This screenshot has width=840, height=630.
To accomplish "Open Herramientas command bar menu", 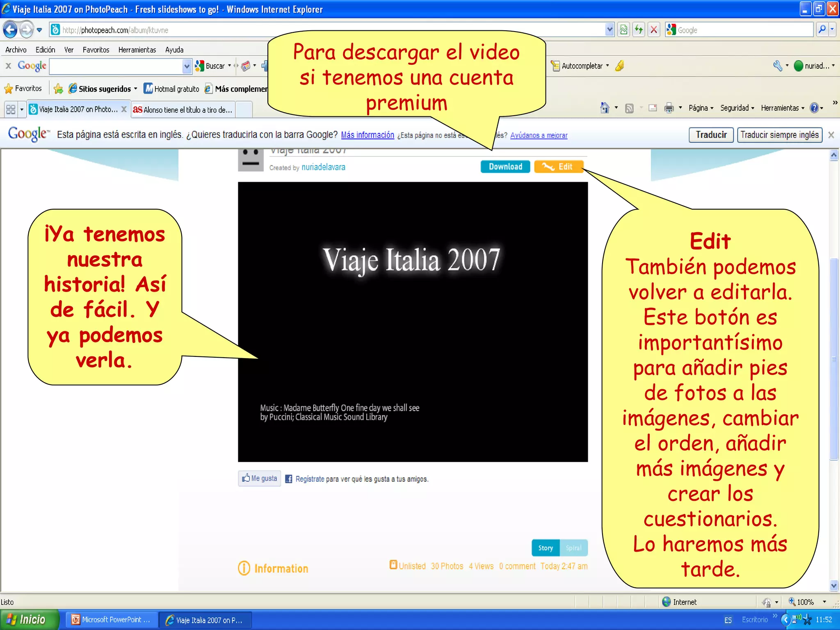I will pyautogui.click(x=782, y=108).
